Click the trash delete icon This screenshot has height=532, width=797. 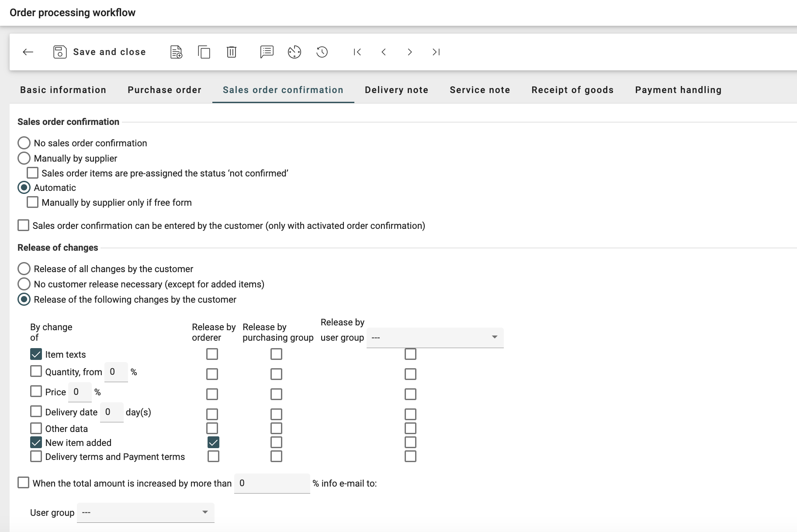[232, 52]
